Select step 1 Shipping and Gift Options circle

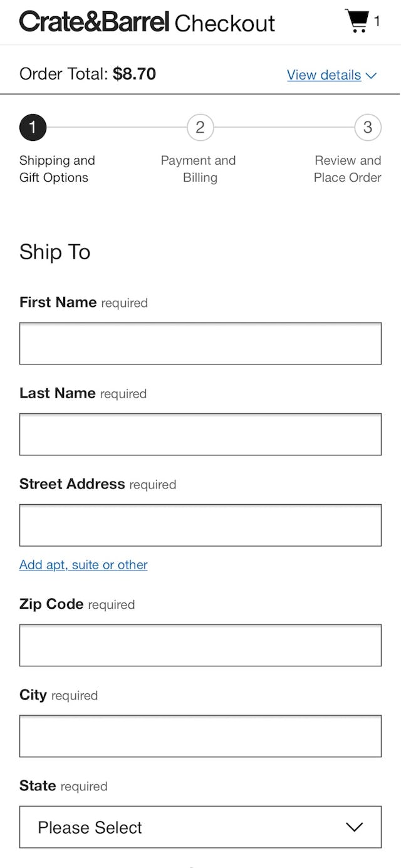(x=33, y=127)
